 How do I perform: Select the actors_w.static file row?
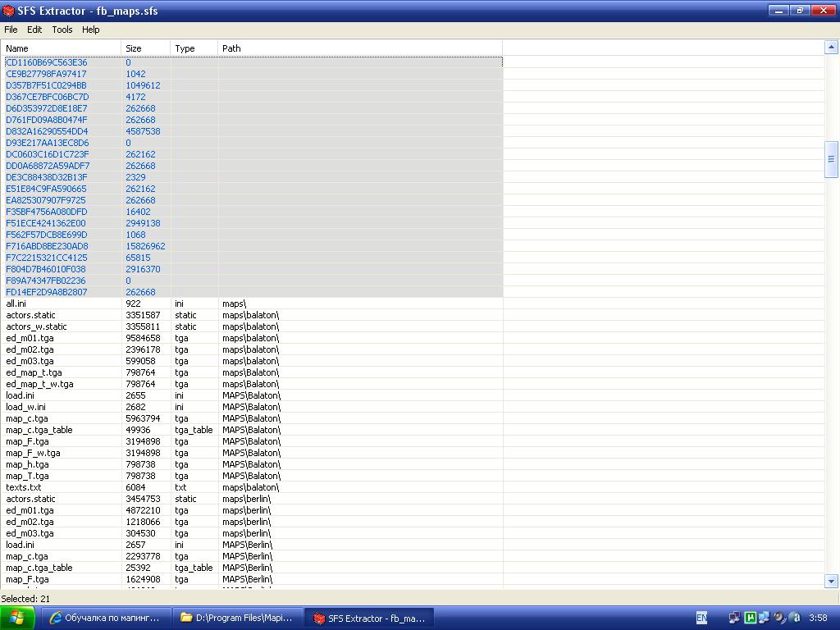(x=252, y=326)
